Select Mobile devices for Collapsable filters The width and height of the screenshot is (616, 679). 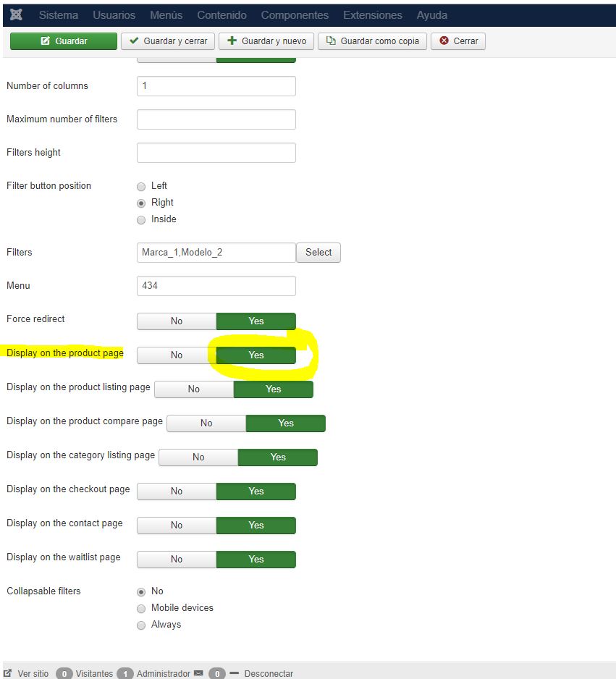coord(141,609)
